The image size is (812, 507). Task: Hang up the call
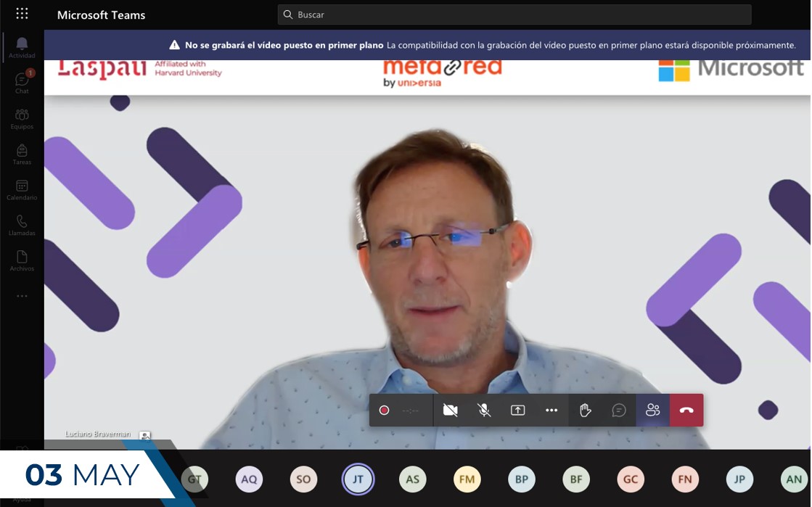tap(686, 410)
